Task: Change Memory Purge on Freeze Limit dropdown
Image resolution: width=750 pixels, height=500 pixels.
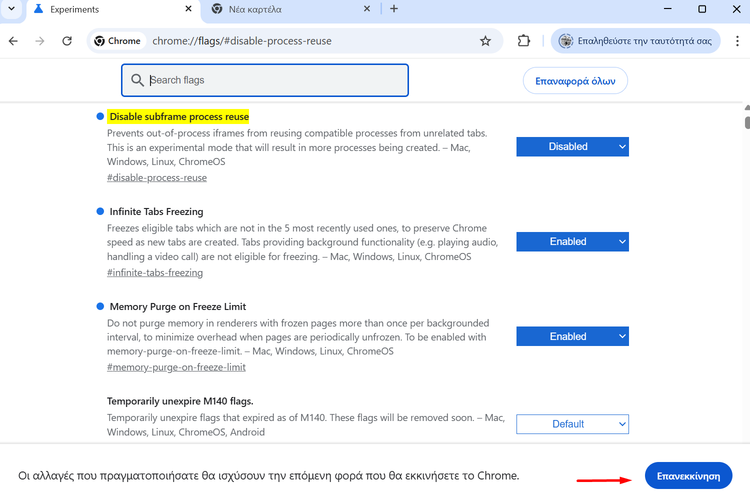Action: click(x=572, y=336)
